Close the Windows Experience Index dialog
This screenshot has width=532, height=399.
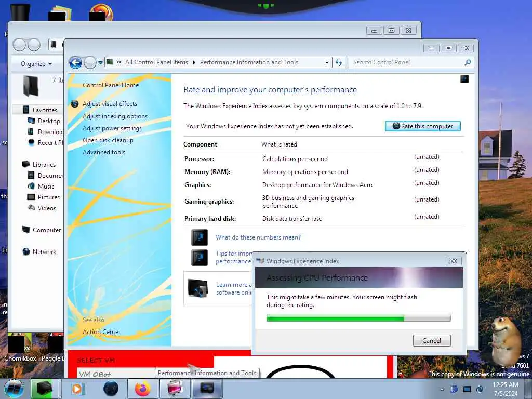454,261
